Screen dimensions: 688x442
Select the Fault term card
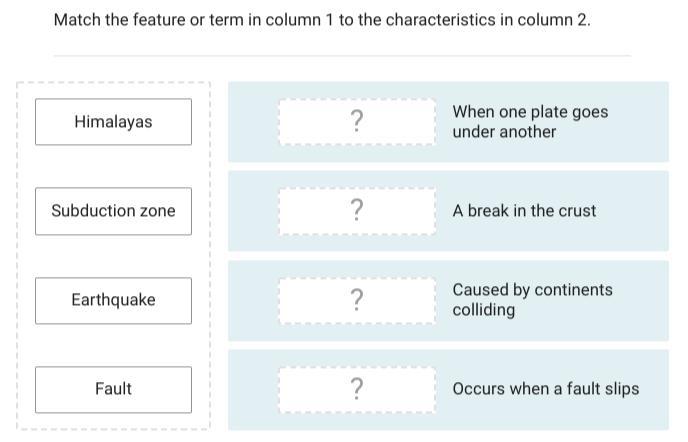pos(113,389)
